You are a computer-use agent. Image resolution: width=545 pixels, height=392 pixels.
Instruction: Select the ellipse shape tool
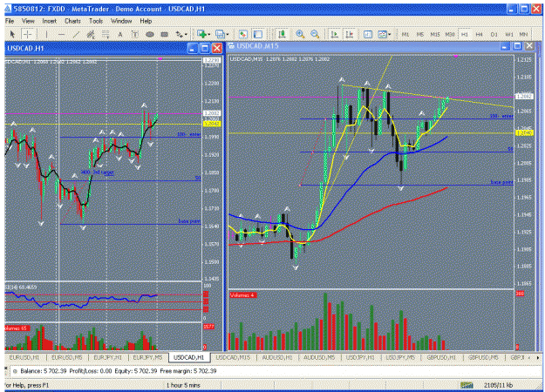click(x=150, y=34)
